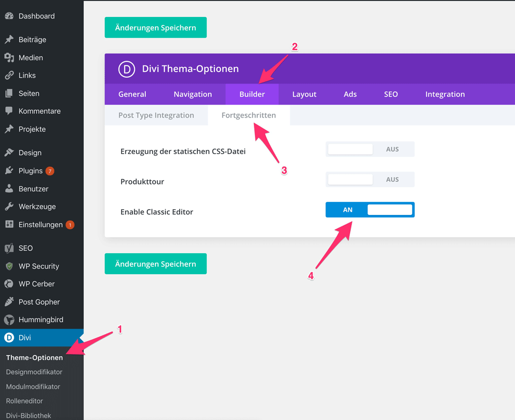Open the SEO tab in Divi options
Image resolution: width=515 pixels, height=420 pixels.
tap(391, 94)
